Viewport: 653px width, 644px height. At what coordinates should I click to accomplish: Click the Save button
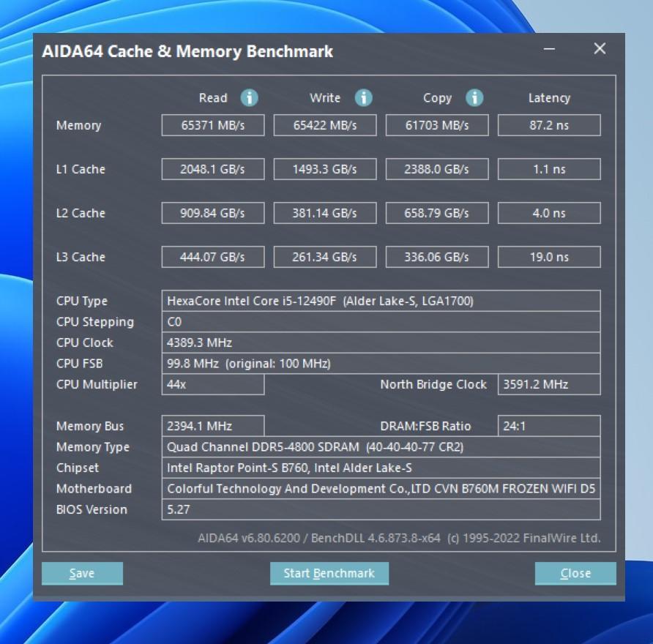[82, 573]
